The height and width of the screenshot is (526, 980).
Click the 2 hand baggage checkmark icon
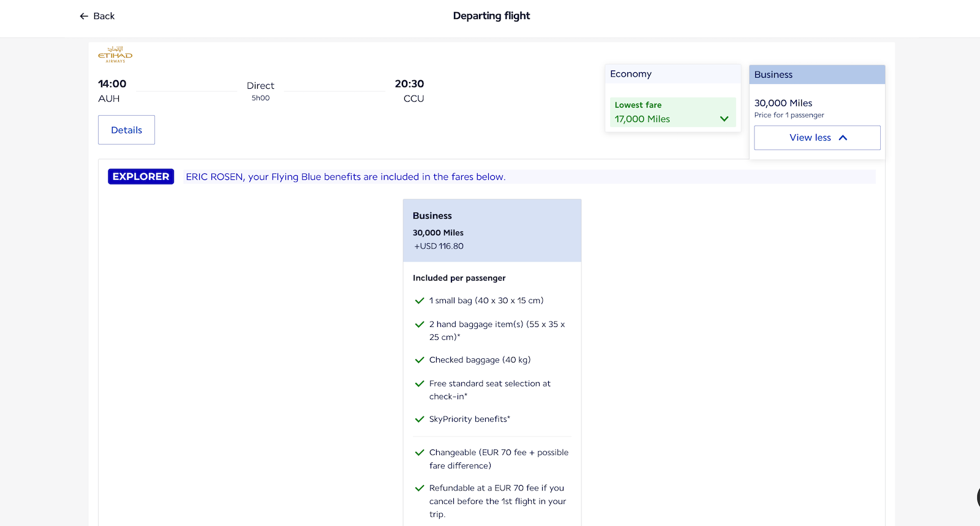420,325
